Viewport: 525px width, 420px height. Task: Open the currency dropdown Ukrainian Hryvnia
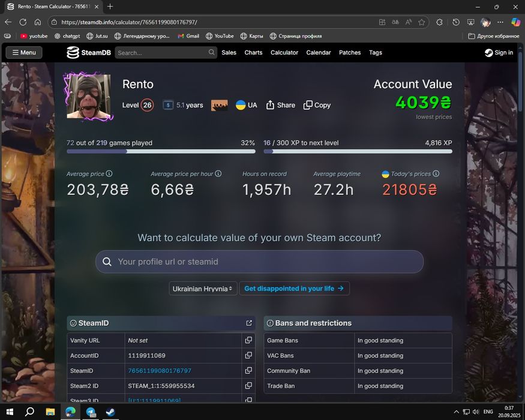click(203, 289)
